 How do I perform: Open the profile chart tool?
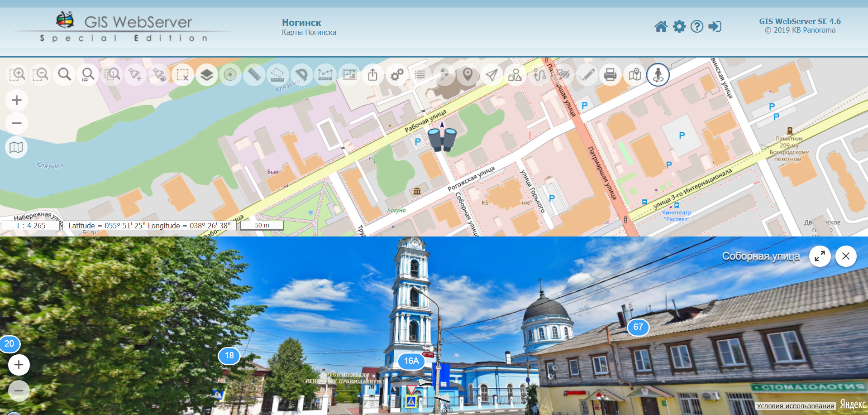(325, 74)
